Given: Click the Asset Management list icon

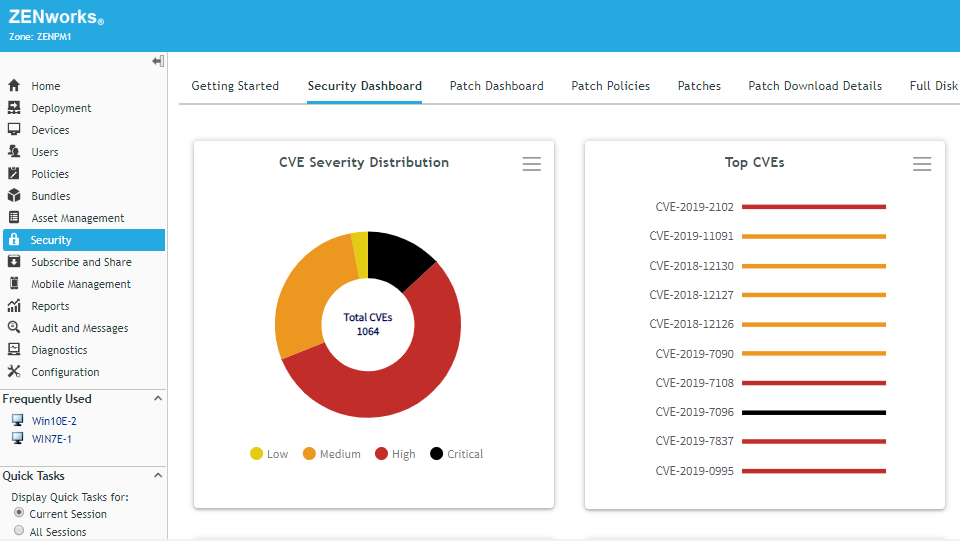Looking at the screenshot, I should coord(14,217).
